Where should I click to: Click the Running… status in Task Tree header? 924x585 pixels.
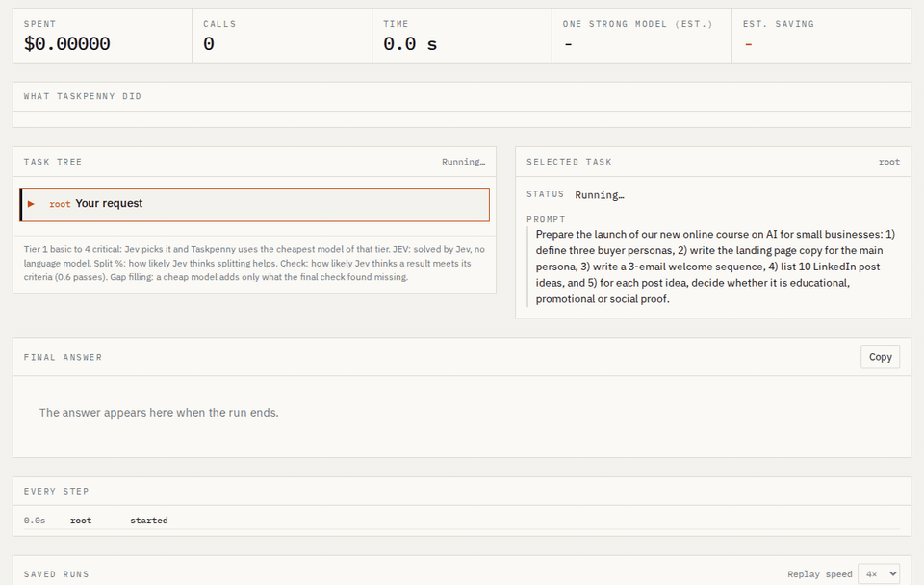pyautogui.click(x=463, y=162)
